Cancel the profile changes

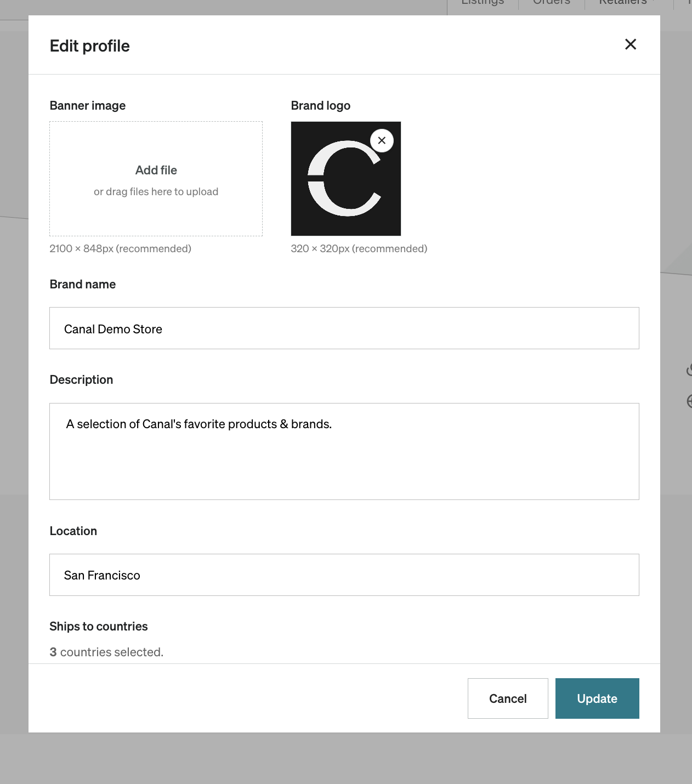click(x=508, y=698)
